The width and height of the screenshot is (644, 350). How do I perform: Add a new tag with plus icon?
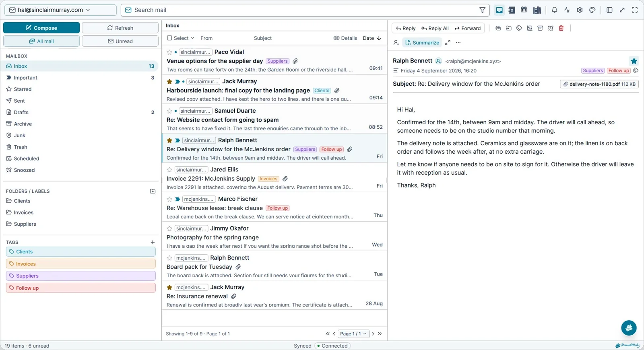coord(153,242)
